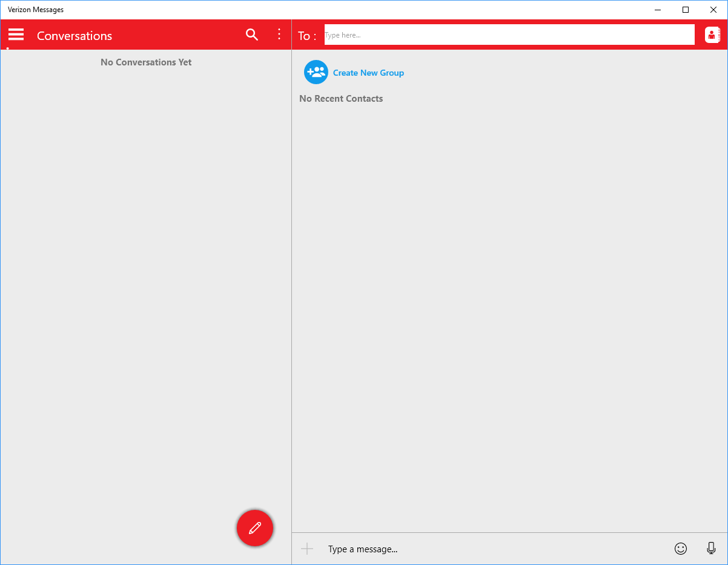Click the To: label
The image size is (728, 565).
tap(307, 36)
